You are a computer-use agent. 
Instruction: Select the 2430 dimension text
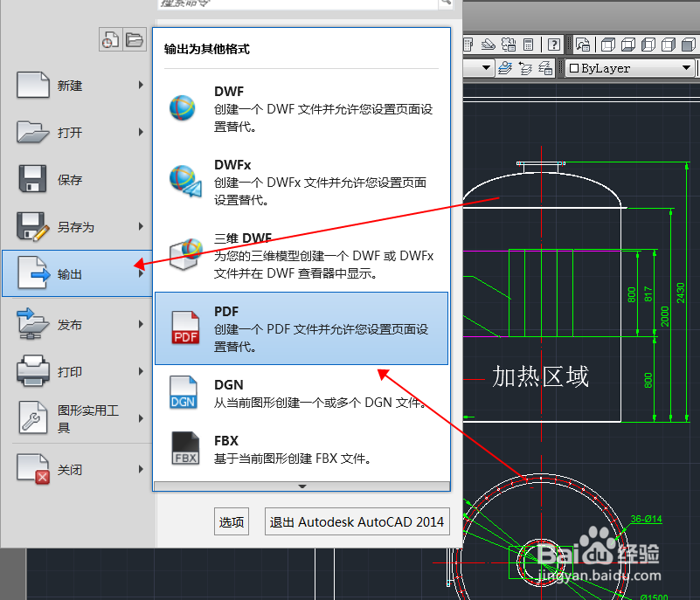681,293
